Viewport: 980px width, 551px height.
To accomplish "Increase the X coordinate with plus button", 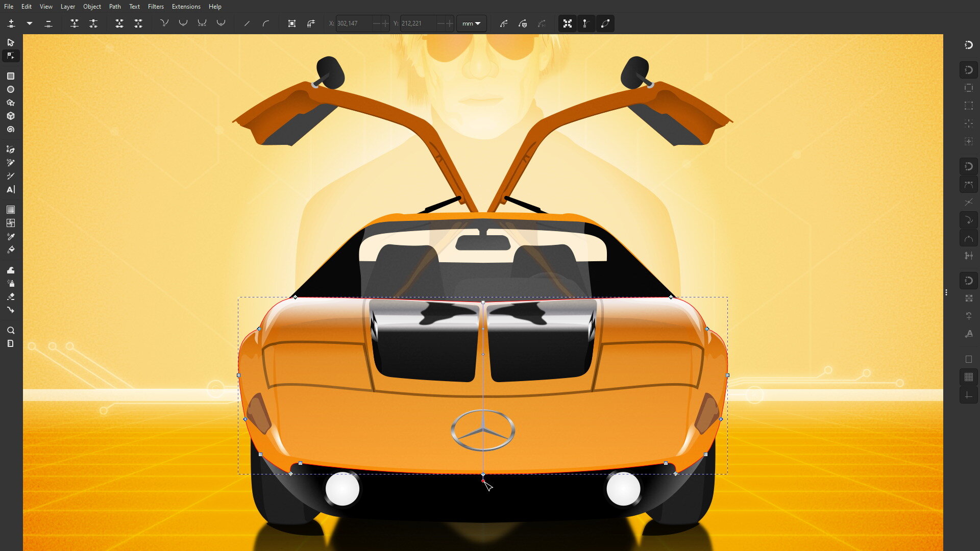I will 385,23.
